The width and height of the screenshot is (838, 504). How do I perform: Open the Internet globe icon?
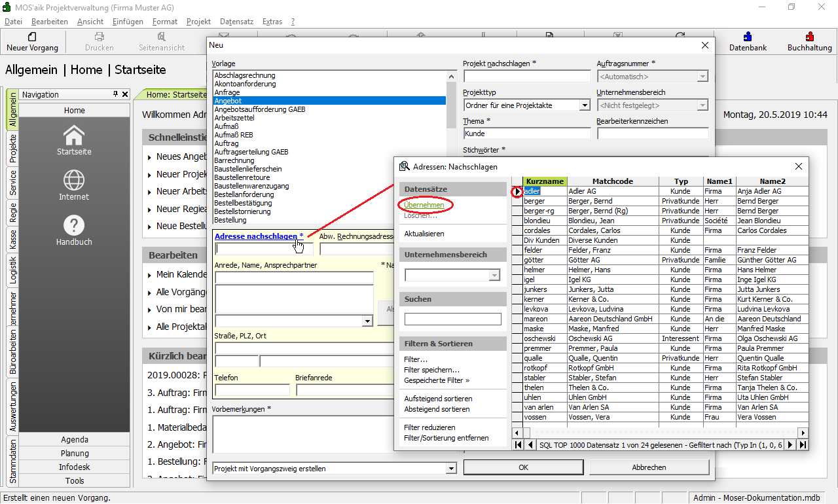point(74,180)
